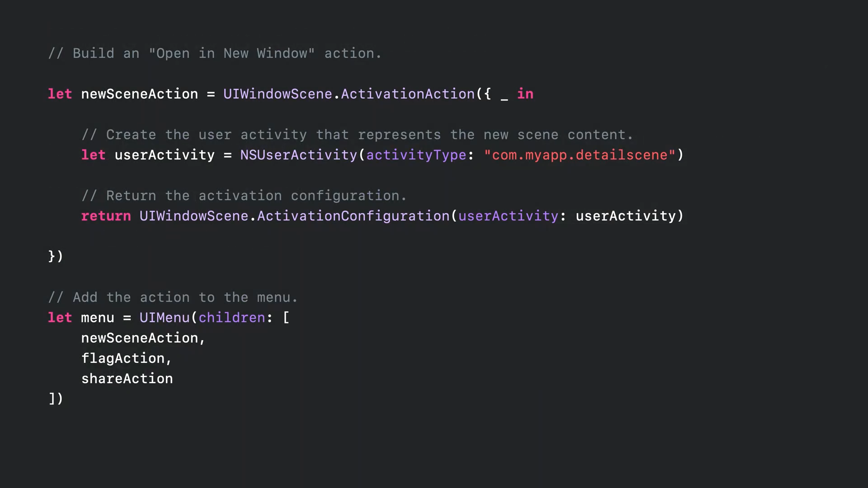Click newSceneAction in the menu array

[139, 338]
